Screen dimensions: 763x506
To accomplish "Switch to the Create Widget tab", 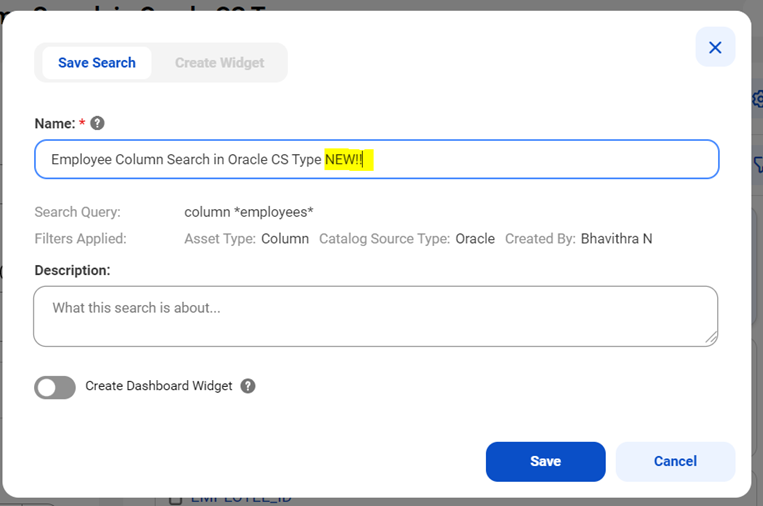I will [219, 63].
